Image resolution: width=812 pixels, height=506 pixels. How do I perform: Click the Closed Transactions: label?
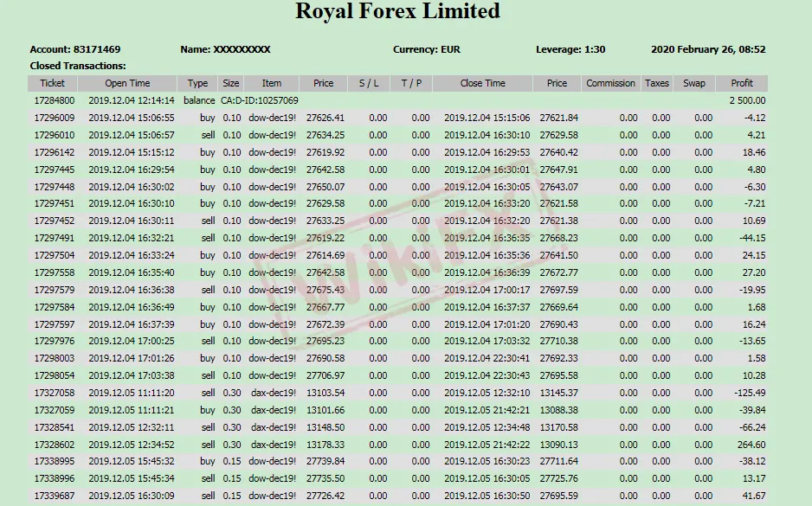click(78, 66)
